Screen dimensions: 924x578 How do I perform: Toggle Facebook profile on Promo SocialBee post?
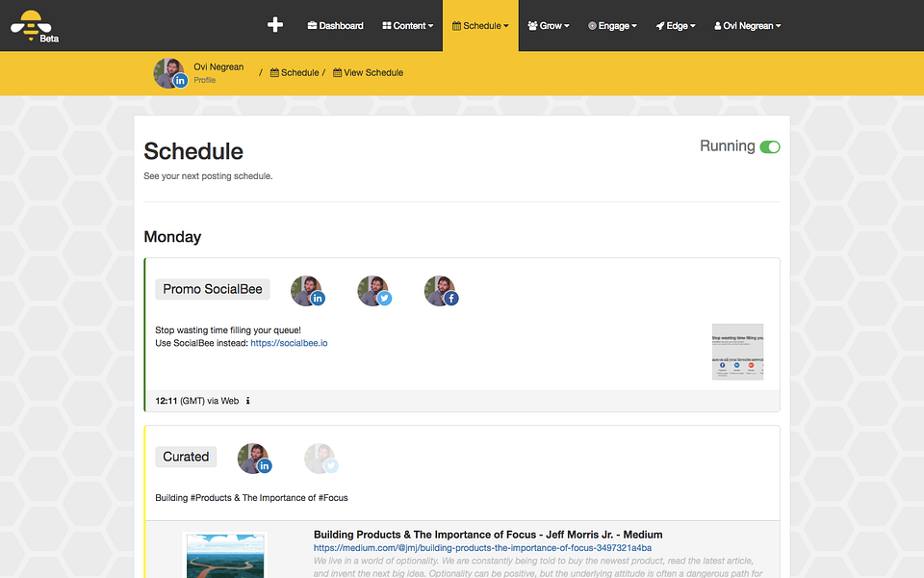(441, 291)
